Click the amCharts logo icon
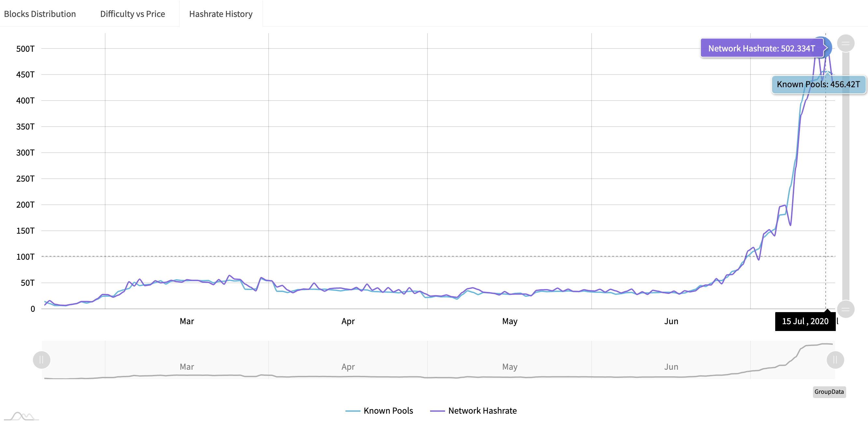This screenshot has height=427, width=868. pyautogui.click(x=21, y=416)
